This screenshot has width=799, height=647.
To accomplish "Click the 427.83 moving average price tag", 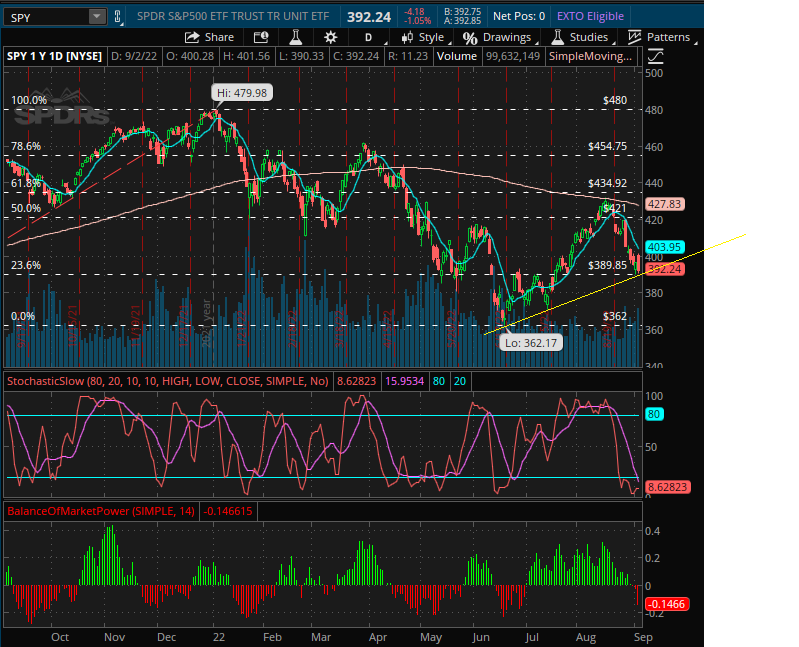I will tap(664, 204).
